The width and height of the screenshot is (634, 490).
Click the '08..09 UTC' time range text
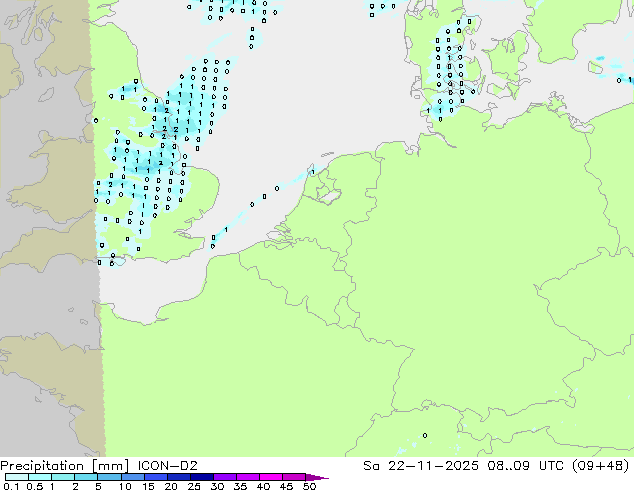pyautogui.click(x=525, y=466)
